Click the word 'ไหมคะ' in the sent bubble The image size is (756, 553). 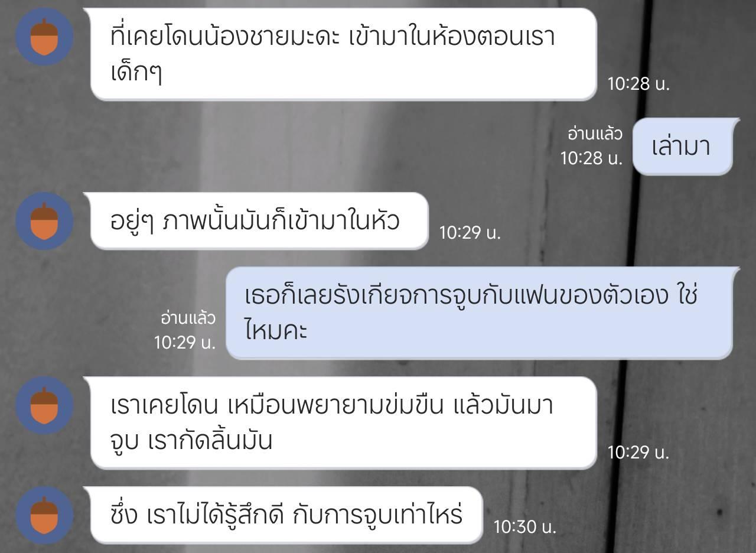click(276, 330)
